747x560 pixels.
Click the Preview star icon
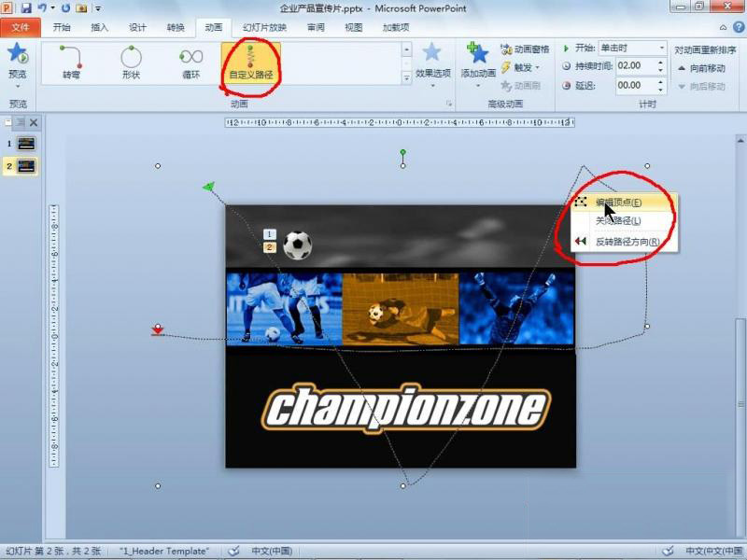click(18, 54)
